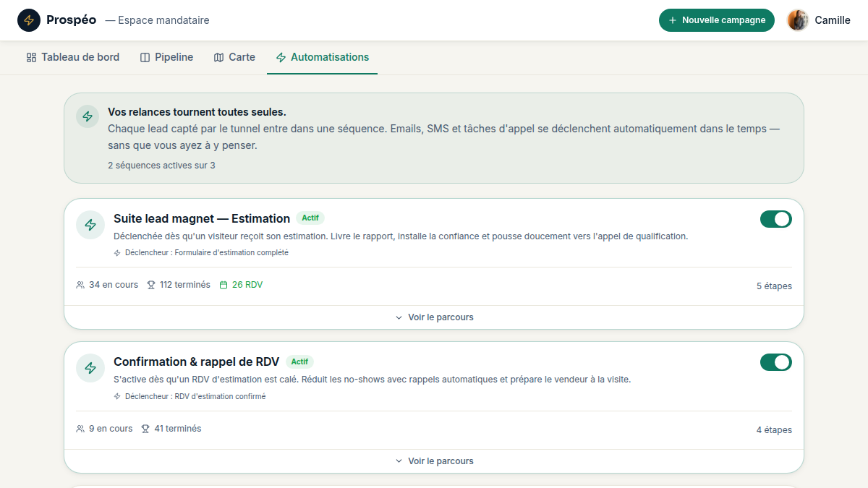Click the trophy icon next to 41 terminés

click(x=145, y=429)
